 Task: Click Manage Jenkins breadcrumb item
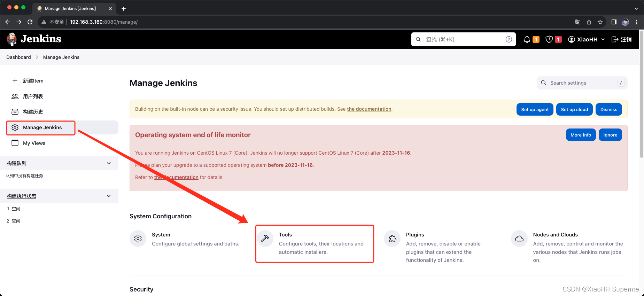click(x=61, y=57)
